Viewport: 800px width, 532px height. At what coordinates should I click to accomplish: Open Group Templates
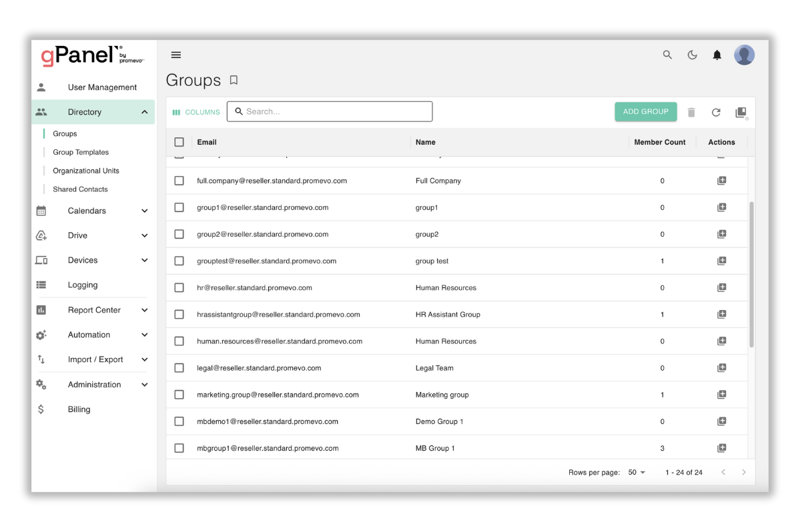(x=81, y=152)
